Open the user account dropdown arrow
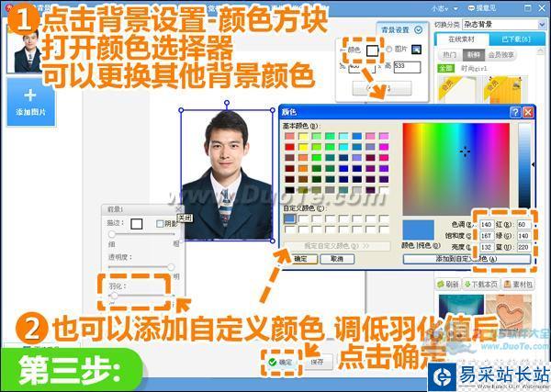Viewport: 551px width, 392px height. tap(455, 8)
